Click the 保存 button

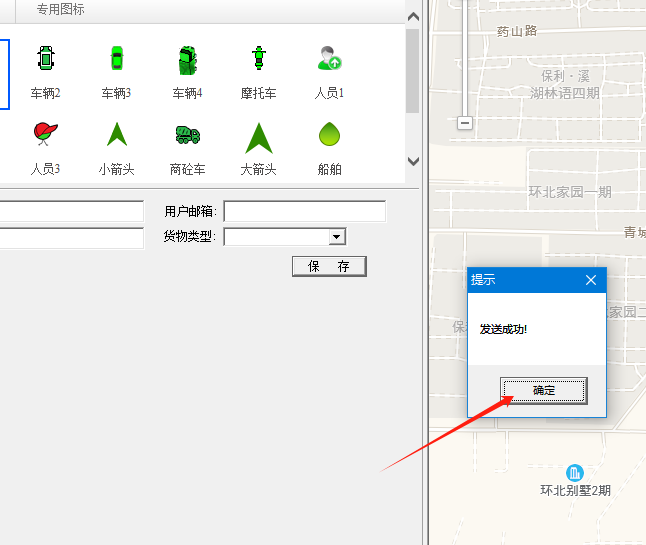click(329, 267)
